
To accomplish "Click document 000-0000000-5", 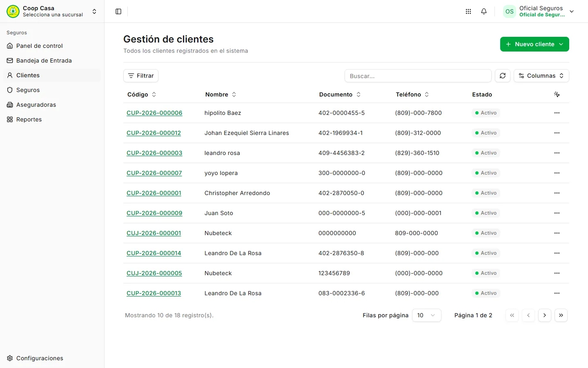I will coord(342,213).
